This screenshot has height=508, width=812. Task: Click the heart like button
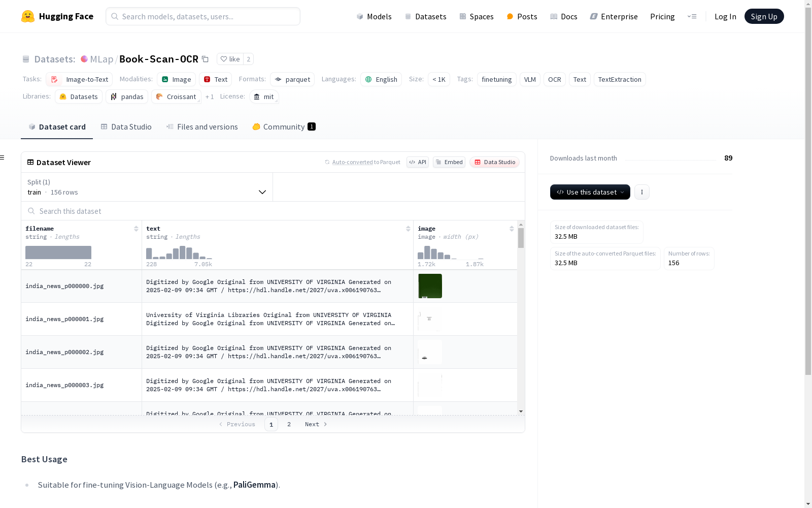pyautogui.click(x=230, y=59)
